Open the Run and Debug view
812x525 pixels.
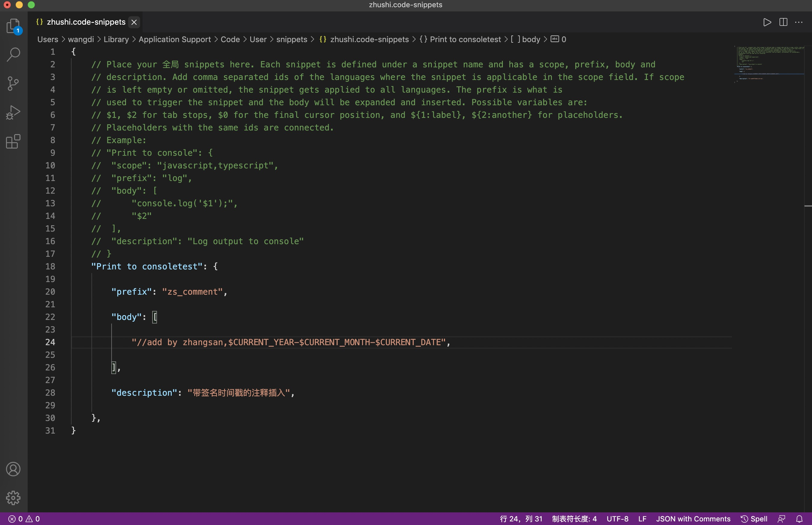[13, 112]
